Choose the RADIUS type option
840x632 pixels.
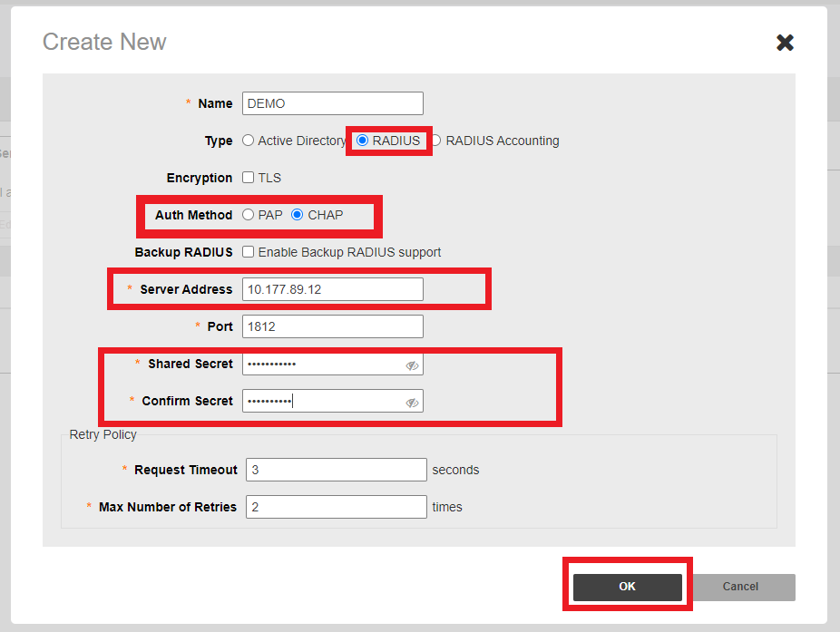tap(363, 141)
